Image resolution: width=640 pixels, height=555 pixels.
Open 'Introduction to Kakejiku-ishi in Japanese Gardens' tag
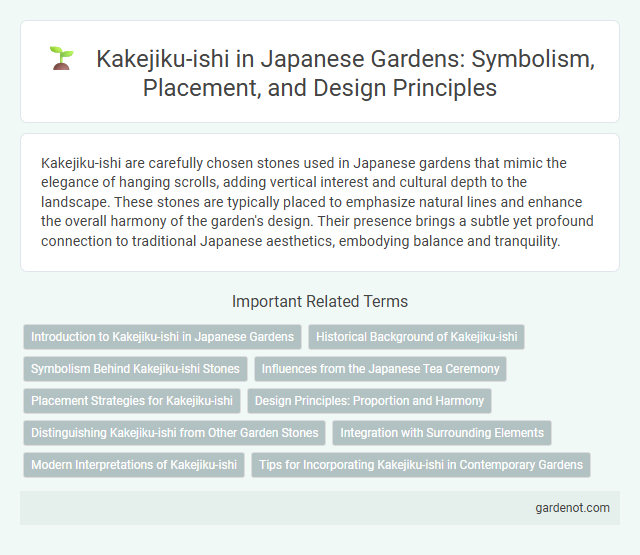pos(162,337)
